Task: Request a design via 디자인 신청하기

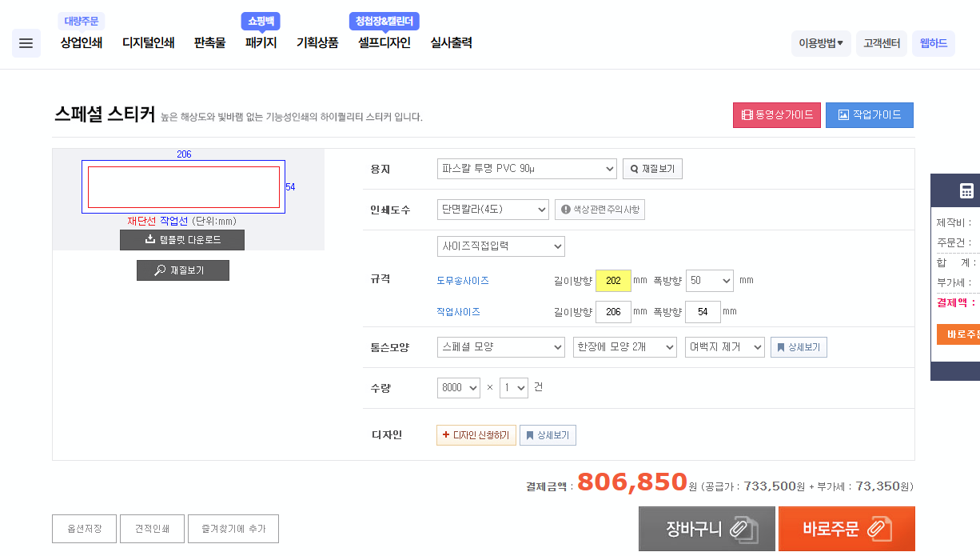Action: click(476, 435)
